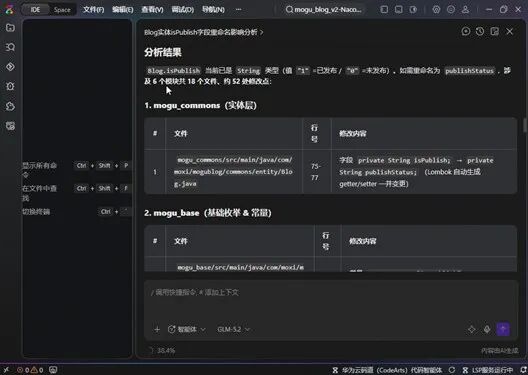
Task: Click the sparkle enhance prompt icon
Action: pyautogui.click(x=472, y=329)
